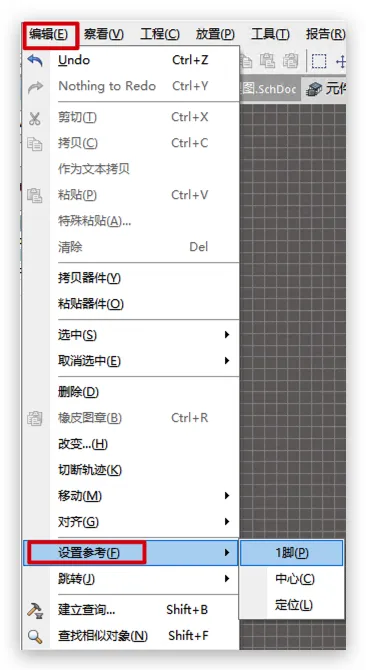Viewport: 366px width, 670px height.
Task: Expand the 设置参考(F) submenu arrow
Action: (227, 553)
